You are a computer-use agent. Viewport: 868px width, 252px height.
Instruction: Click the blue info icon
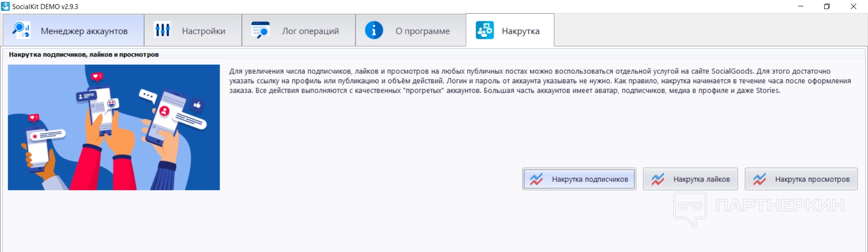click(374, 30)
